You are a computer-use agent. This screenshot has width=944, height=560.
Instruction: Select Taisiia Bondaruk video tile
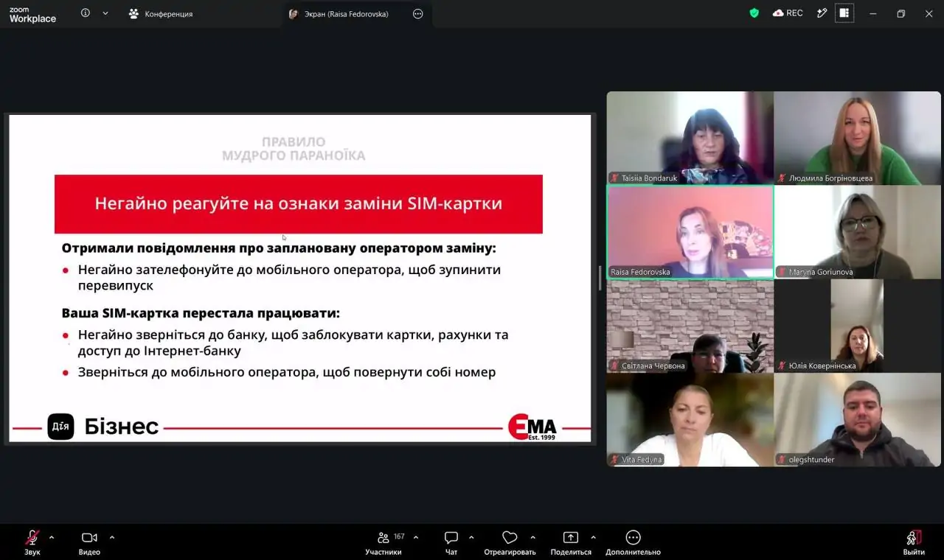pos(690,138)
